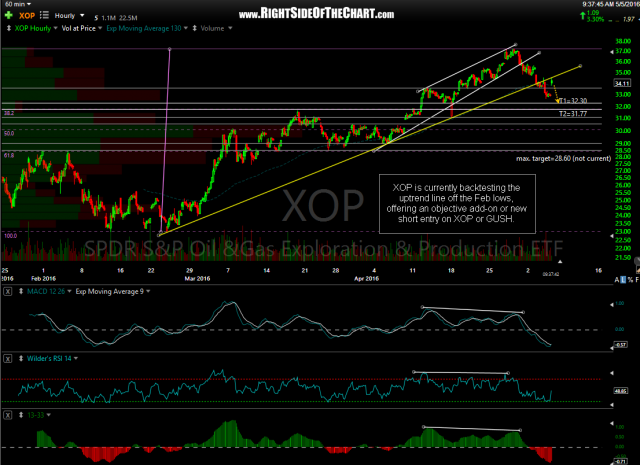The height and width of the screenshot is (465, 640).
Task: Toggle the L logarithmic scale option
Action: point(623,280)
